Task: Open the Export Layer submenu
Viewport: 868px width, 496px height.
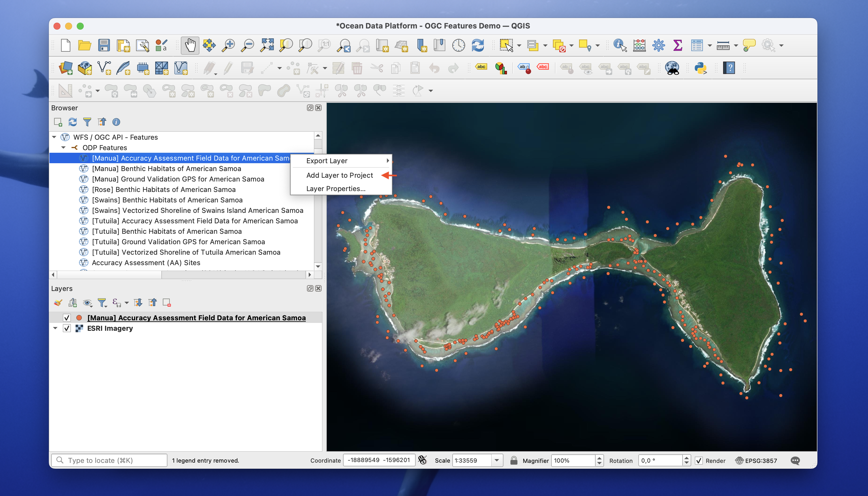Action: (x=327, y=161)
